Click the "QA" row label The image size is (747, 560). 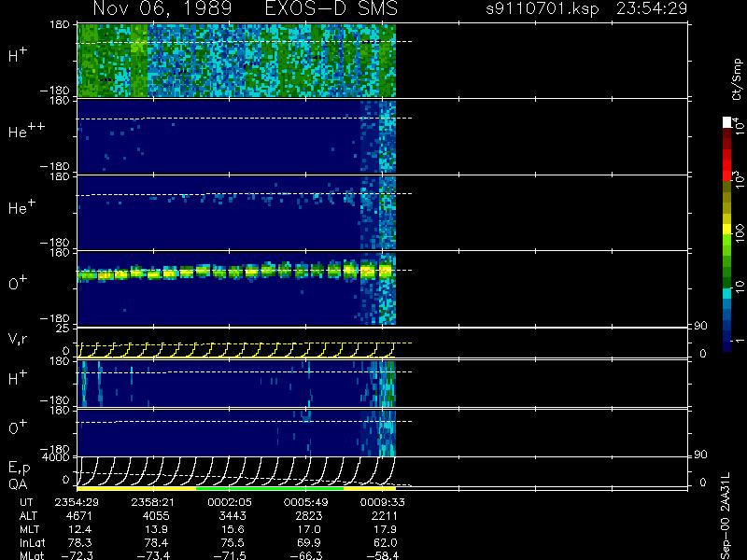point(18,483)
